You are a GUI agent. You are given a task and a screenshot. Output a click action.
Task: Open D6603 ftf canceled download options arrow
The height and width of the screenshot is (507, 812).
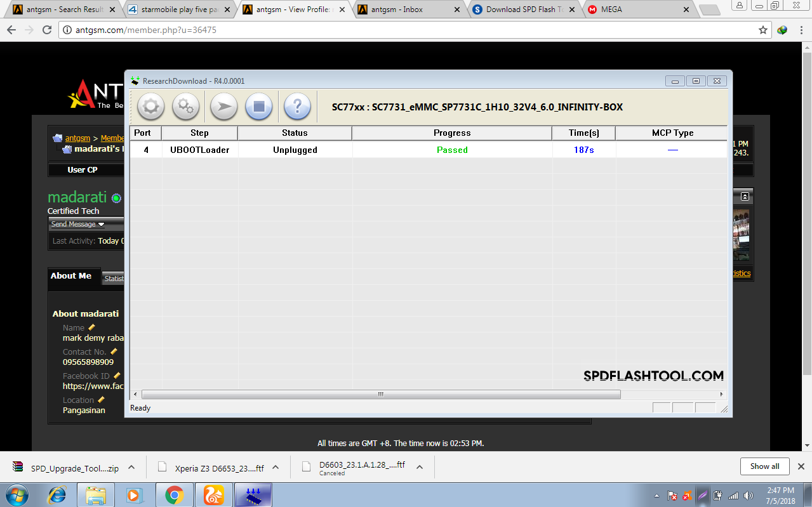click(x=420, y=467)
